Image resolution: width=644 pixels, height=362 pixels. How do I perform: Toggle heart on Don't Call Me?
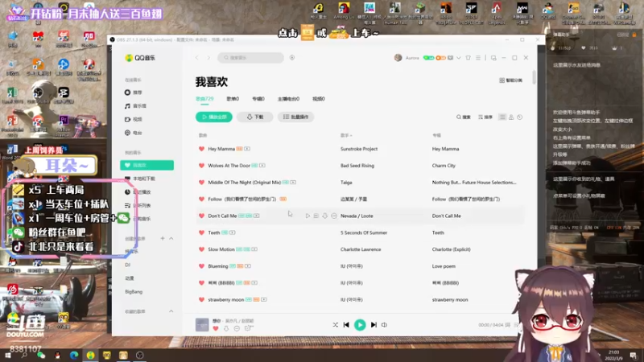(x=202, y=216)
